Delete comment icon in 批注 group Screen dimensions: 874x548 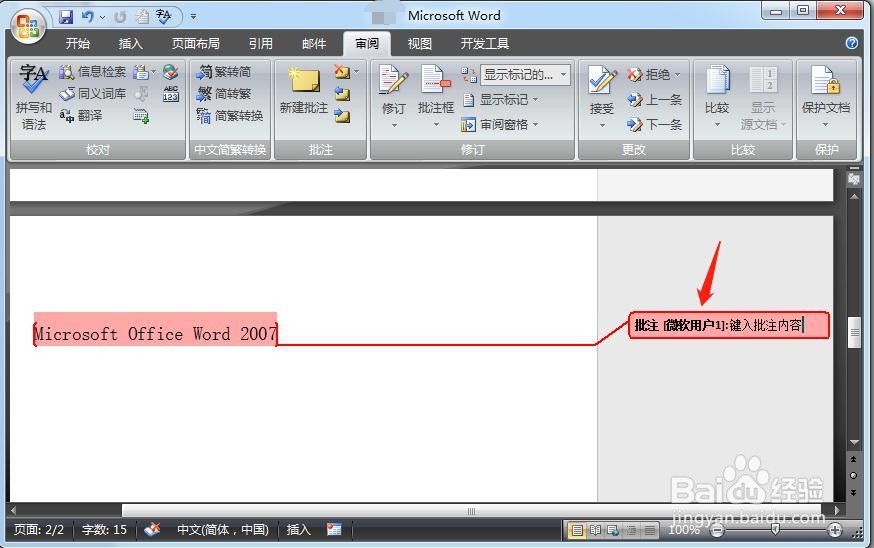[341, 72]
